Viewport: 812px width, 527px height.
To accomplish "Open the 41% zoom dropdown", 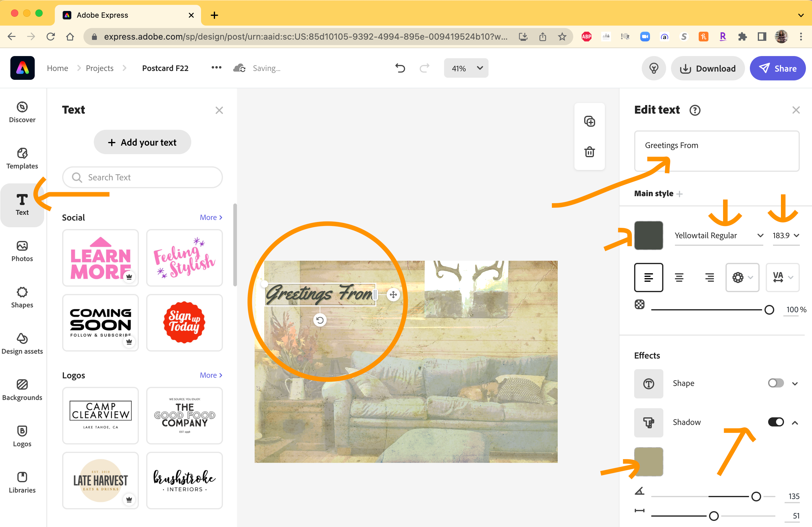I will pyautogui.click(x=466, y=68).
